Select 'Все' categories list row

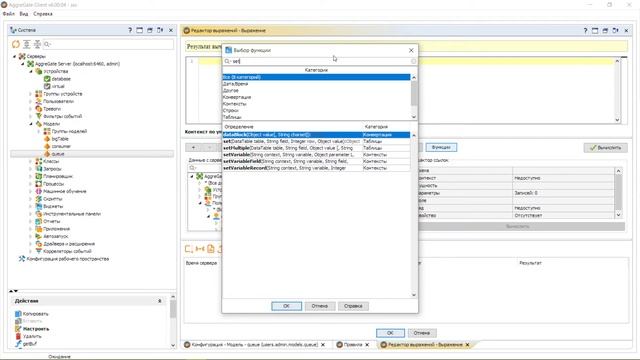(x=316, y=77)
